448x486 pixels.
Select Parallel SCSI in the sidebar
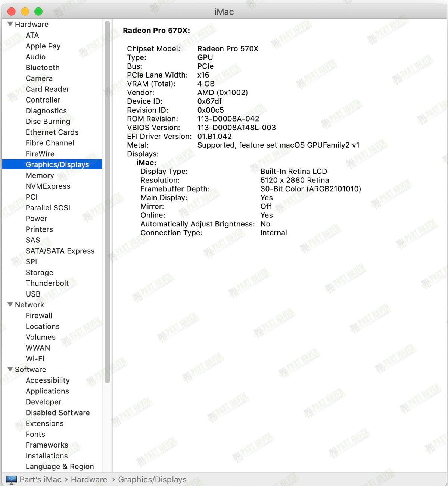point(48,208)
